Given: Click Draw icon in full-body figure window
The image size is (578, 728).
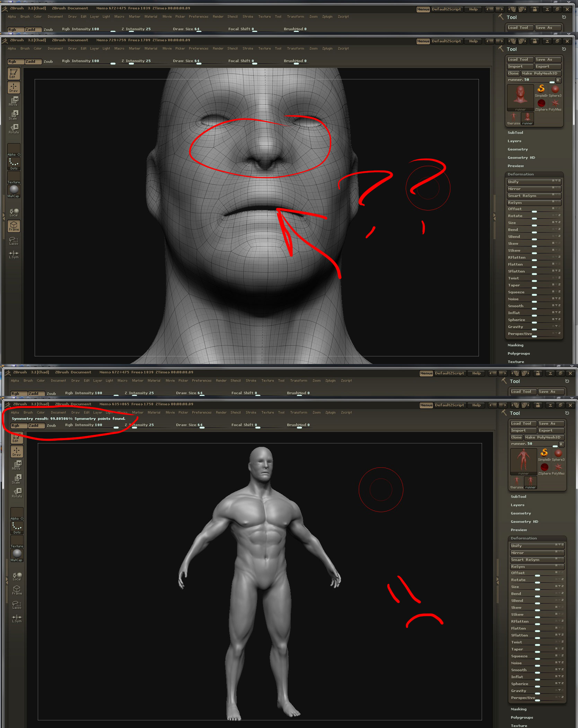Looking at the screenshot, I should click(16, 451).
